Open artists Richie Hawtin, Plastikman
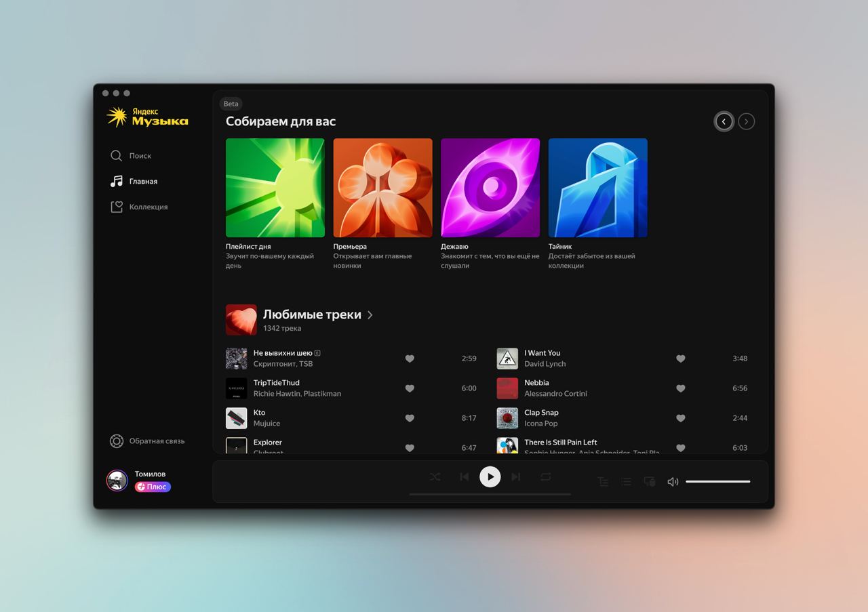868x612 pixels. (297, 394)
